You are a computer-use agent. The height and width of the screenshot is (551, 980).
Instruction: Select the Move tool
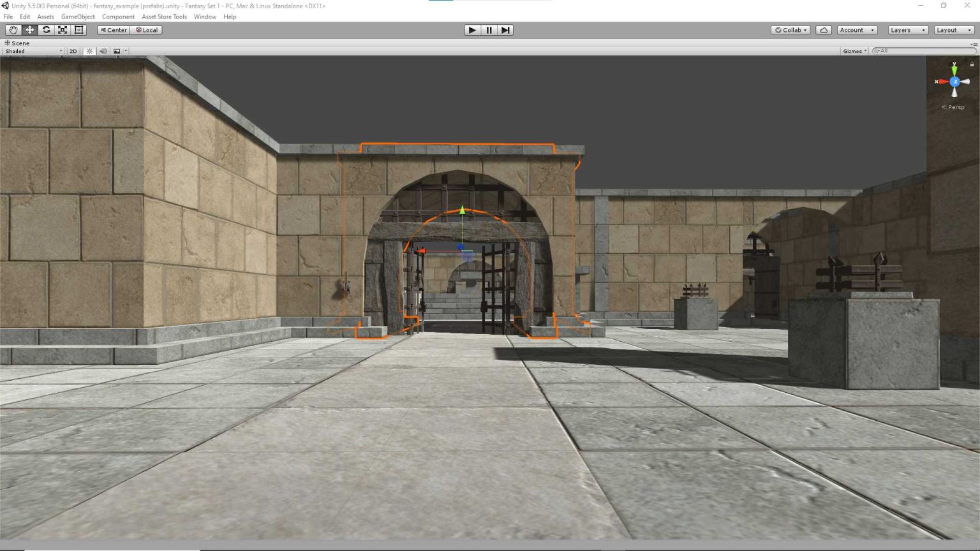click(29, 30)
